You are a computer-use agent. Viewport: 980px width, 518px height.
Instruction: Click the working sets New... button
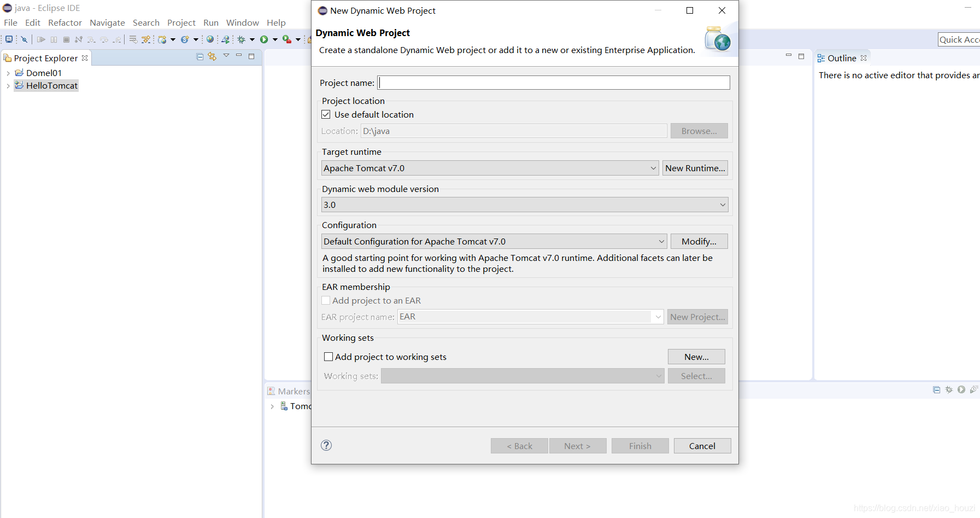[x=696, y=357]
